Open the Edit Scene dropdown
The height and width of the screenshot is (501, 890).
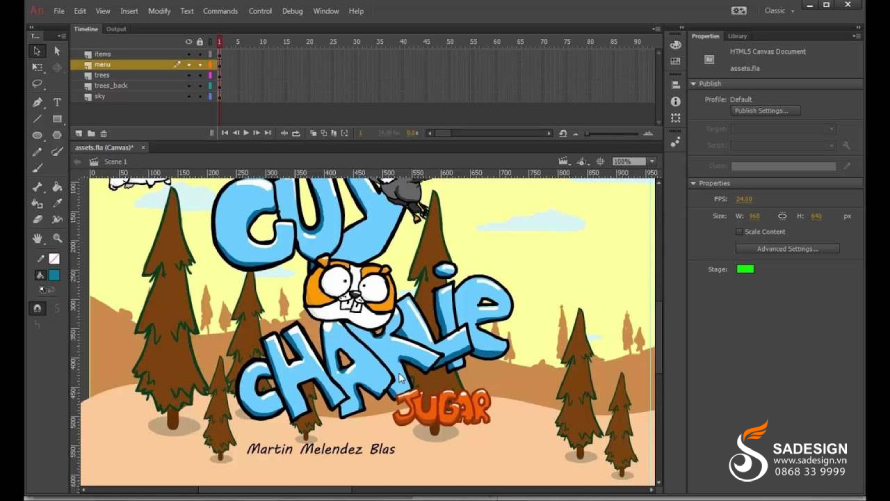pyautogui.click(x=564, y=162)
